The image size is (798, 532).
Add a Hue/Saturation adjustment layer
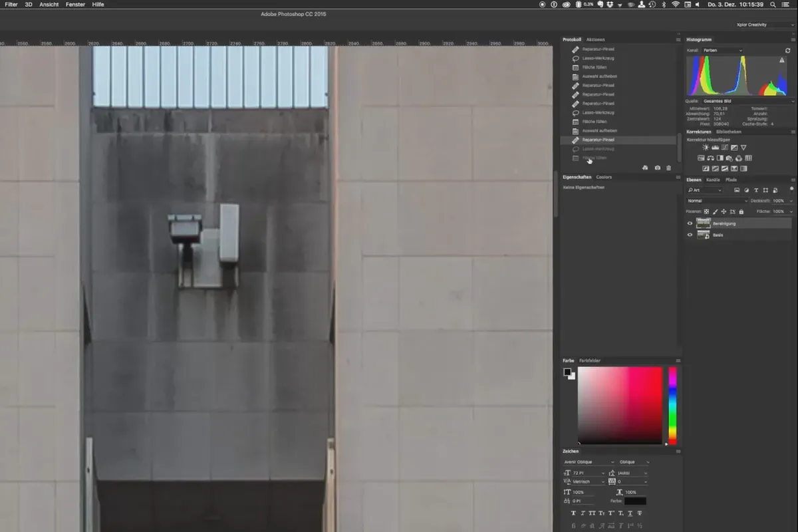[701, 158]
